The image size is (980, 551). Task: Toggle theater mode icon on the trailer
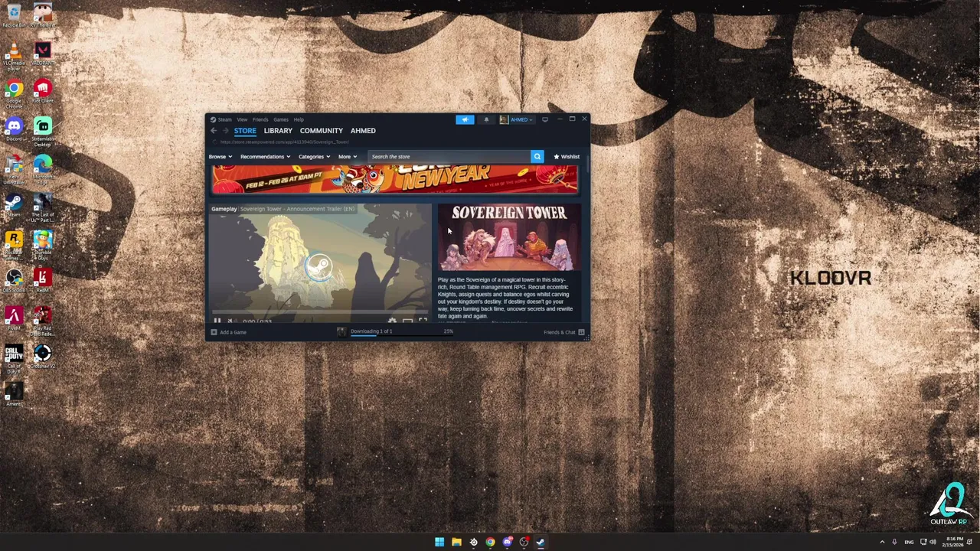point(407,321)
